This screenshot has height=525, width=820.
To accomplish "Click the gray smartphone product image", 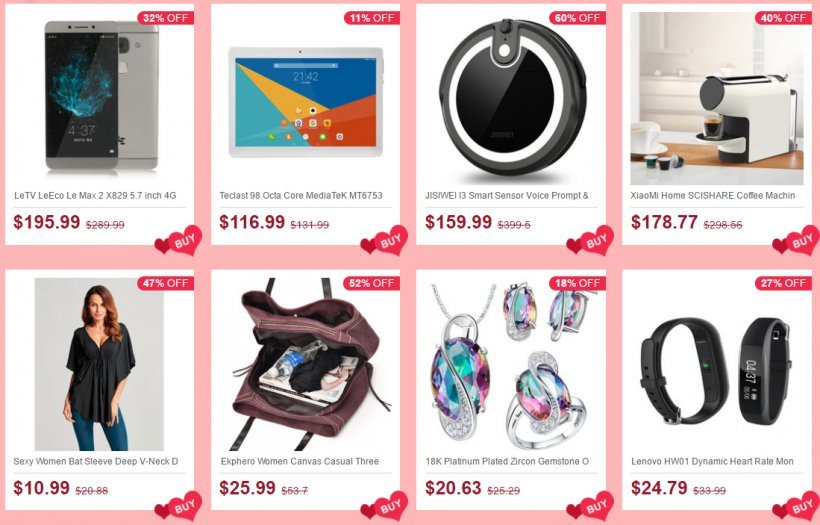I will (x=101, y=95).
